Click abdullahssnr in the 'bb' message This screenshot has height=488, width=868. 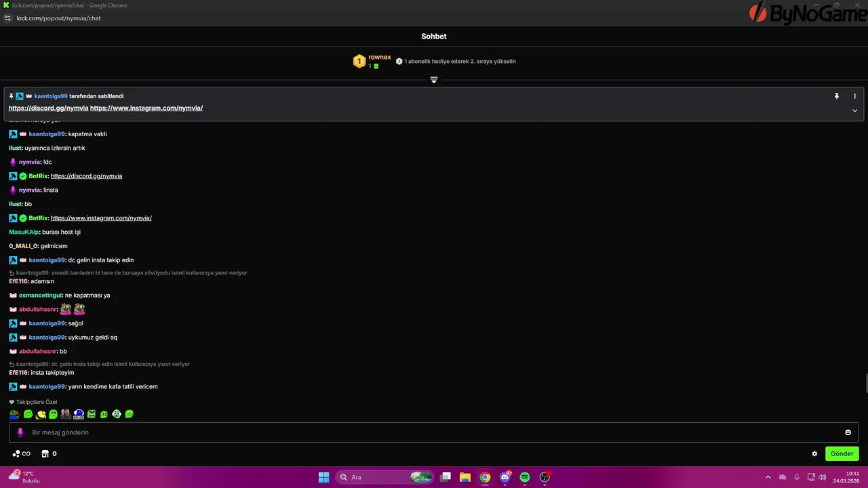tap(38, 352)
